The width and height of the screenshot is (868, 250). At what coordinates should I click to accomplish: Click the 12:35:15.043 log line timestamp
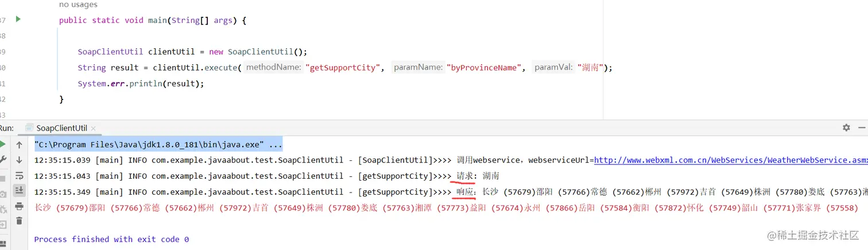point(63,176)
